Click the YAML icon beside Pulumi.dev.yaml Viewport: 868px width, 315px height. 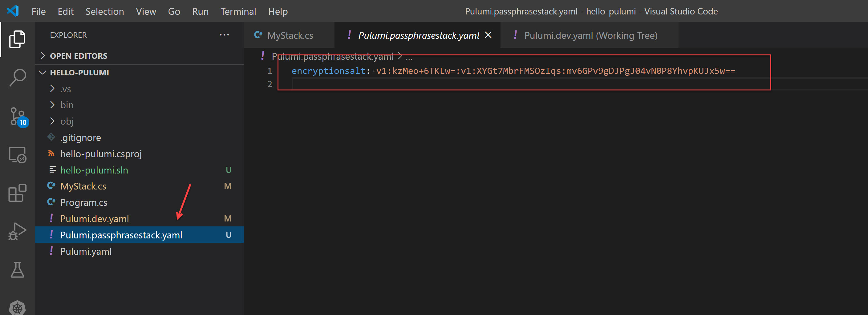pos(51,218)
